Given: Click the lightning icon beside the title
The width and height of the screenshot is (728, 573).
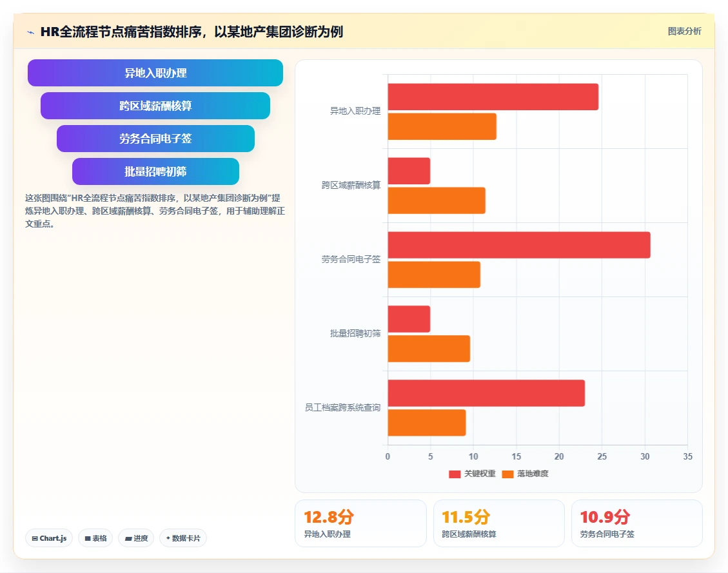Looking at the screenshot, I should (31, 32).
